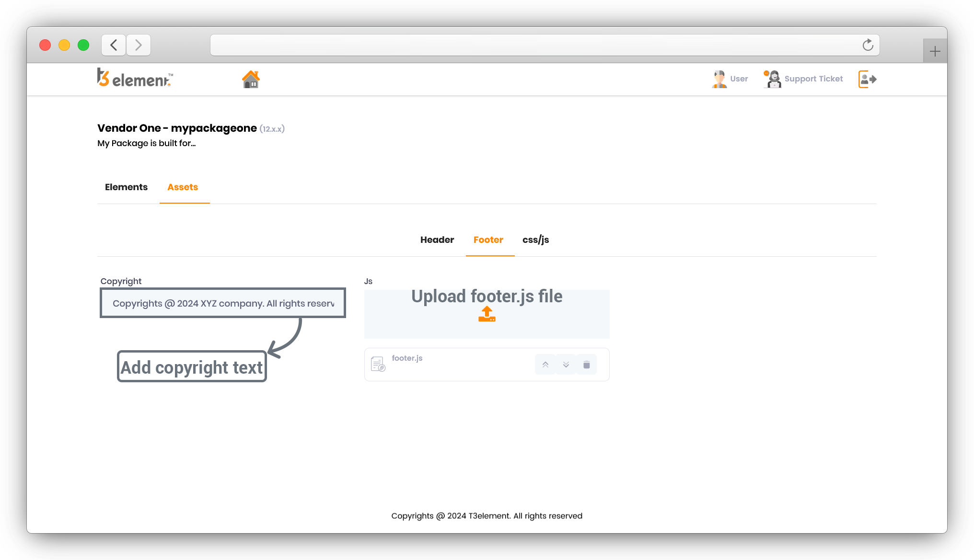
Task: Click the Js field label
Action: pos(368,281)
